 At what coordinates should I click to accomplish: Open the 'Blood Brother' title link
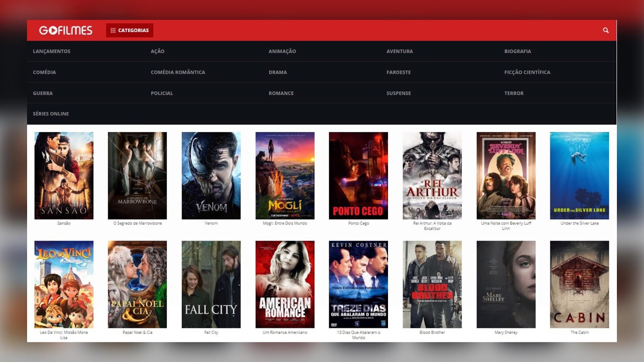pos(432,332)
